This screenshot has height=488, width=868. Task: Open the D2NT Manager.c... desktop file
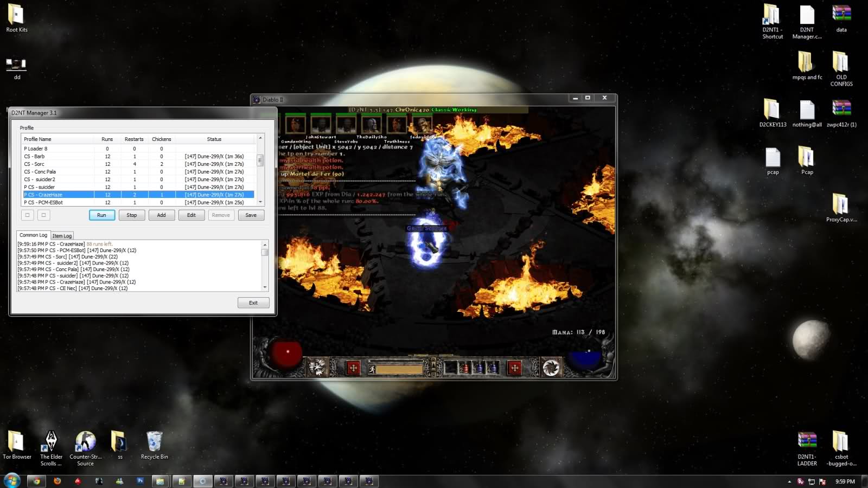tap(807, 22)
